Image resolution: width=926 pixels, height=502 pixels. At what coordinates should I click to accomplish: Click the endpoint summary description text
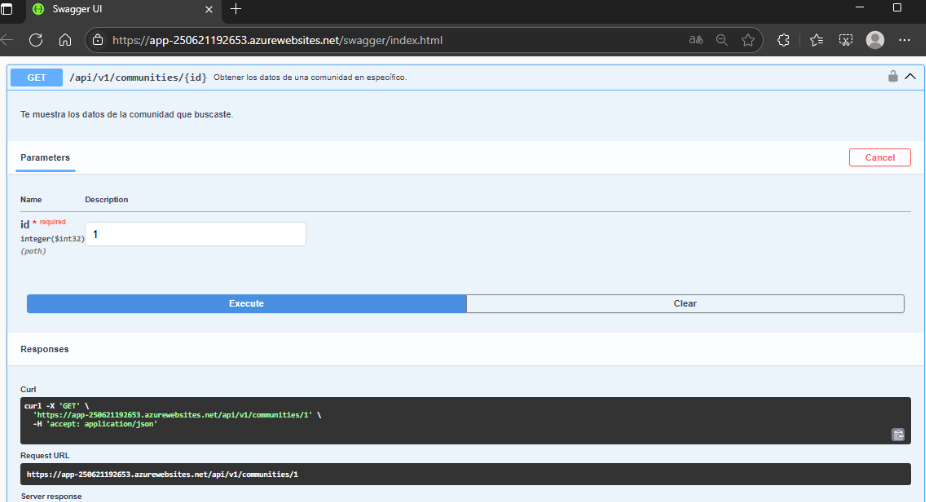[310, 77]
